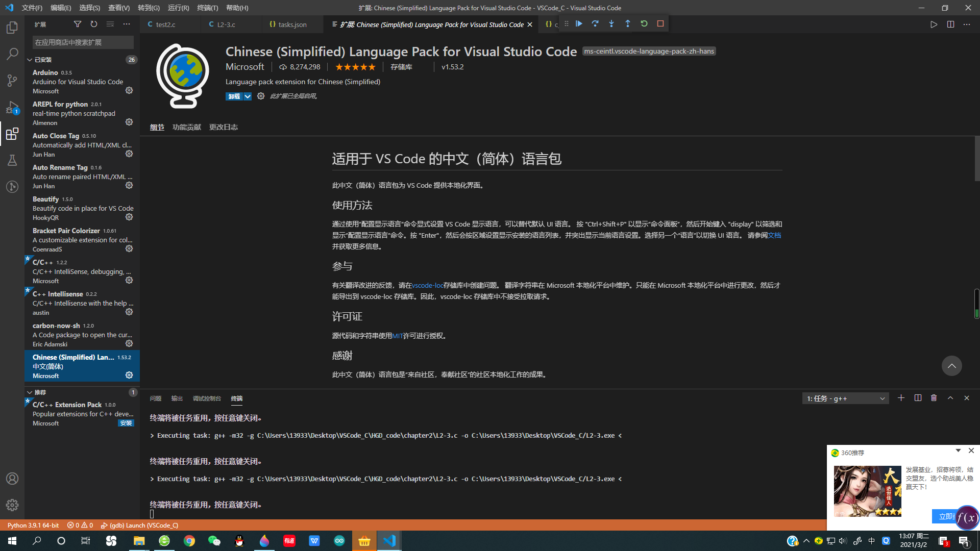
Task: Create a new terminal with plus icon
Action: (901, 398)
